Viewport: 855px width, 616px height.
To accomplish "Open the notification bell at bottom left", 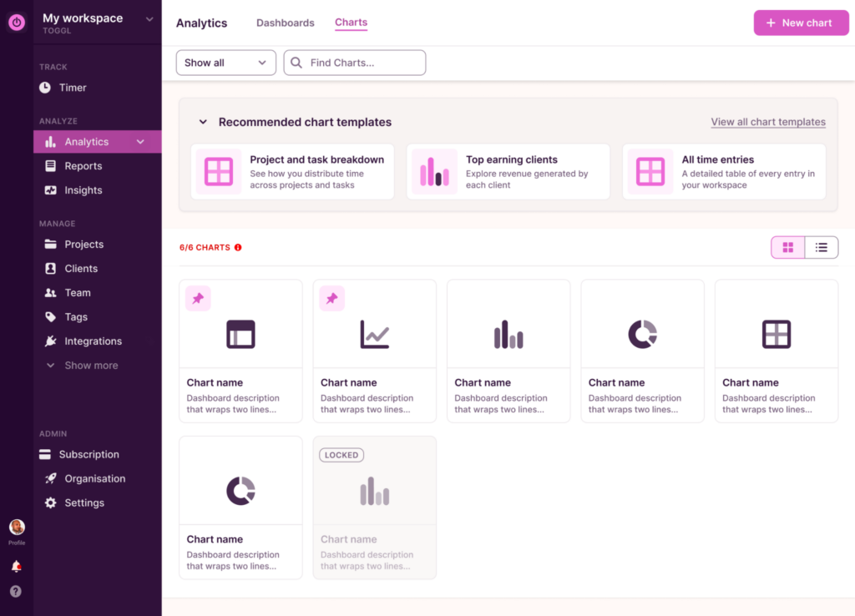I will point(16,565).
